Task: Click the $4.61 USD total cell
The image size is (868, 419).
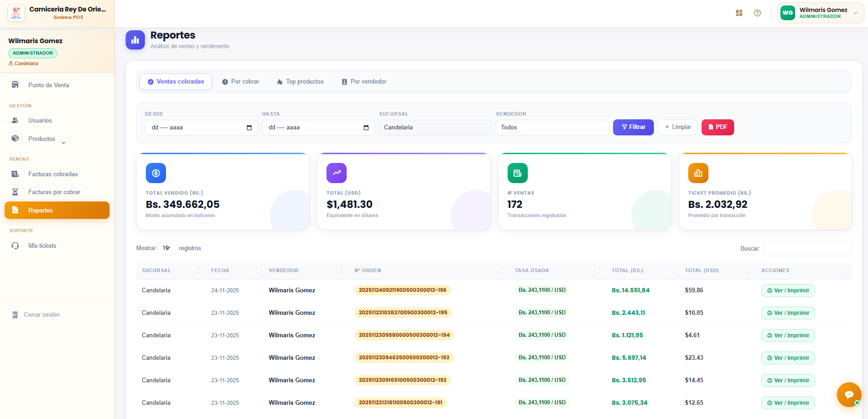Action: [x=692, y=335]
